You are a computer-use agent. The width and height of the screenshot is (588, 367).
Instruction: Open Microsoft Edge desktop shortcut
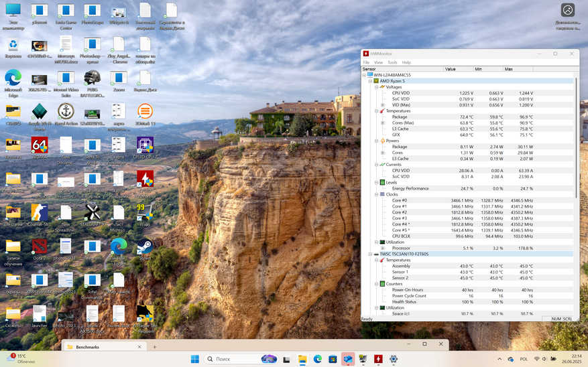coord(13,79)
